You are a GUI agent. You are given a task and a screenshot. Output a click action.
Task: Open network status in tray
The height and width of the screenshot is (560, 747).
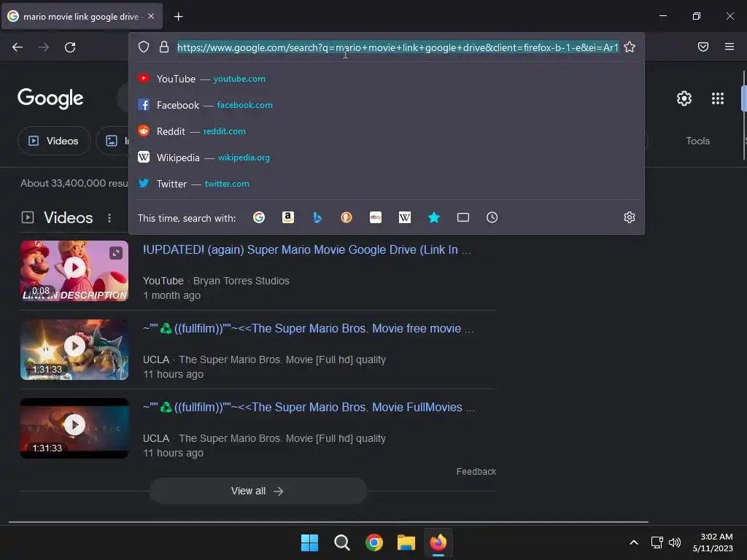click(x=657, y=542)
